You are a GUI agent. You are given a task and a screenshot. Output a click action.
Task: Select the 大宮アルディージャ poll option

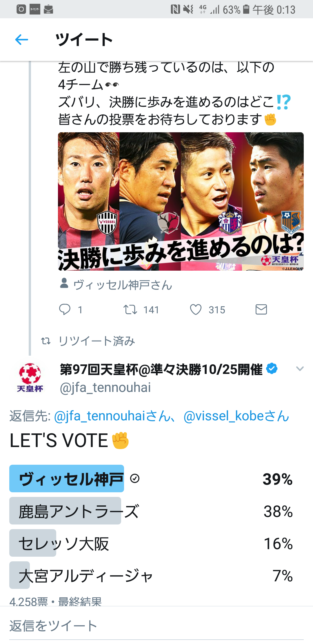point(85,575)
